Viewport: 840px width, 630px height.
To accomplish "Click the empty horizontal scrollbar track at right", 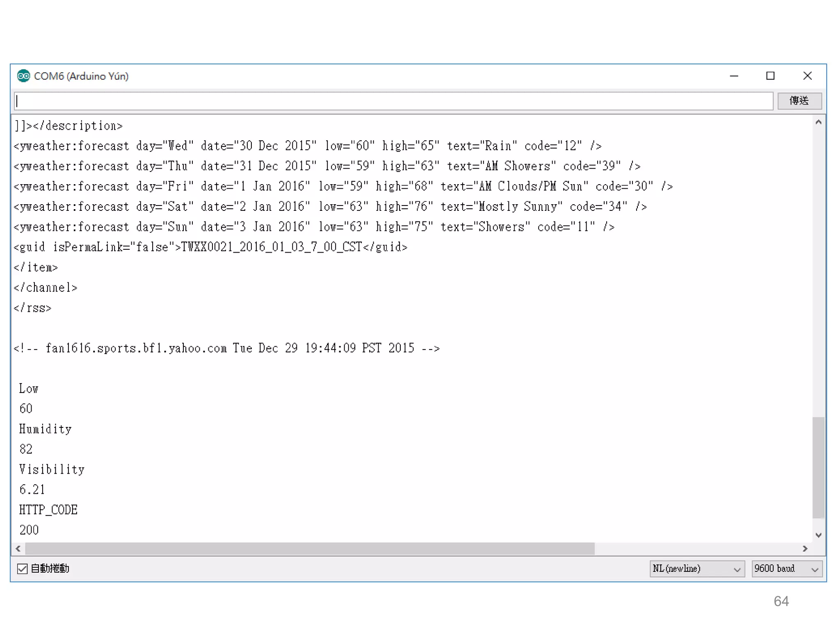I will 697,548.
